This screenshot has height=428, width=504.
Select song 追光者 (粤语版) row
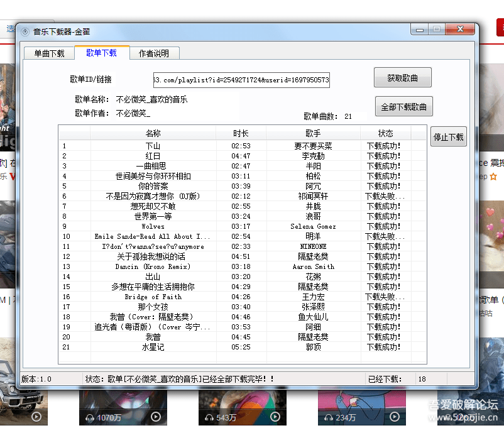(x=243, y=327)
